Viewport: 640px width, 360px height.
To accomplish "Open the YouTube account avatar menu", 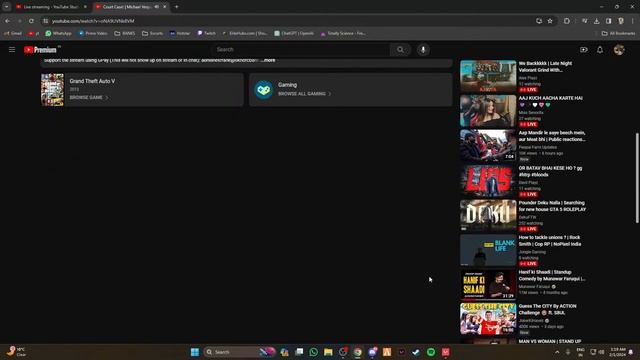I will point(619,50).
